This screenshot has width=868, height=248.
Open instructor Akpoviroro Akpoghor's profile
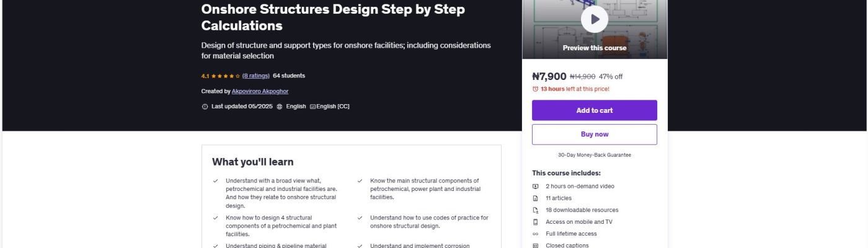(260, 91)
